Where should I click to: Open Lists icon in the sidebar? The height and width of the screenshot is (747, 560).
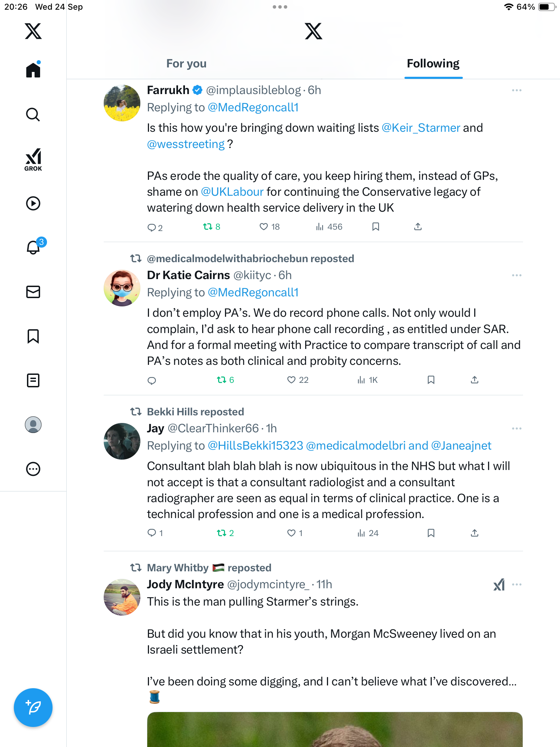(33, 380)
